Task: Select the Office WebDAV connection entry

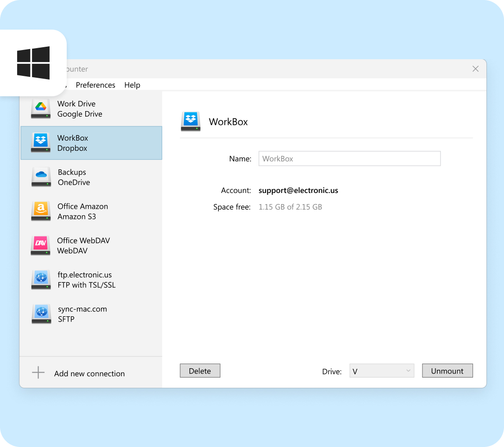Action: click(83, 246)
